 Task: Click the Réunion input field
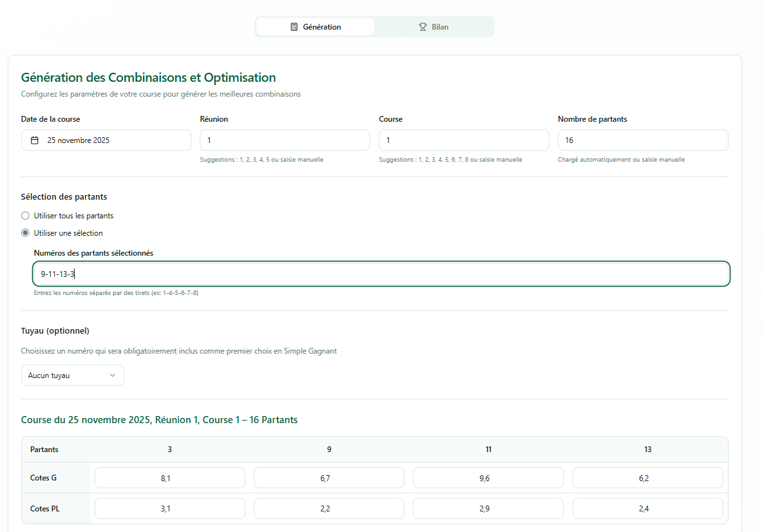point(285,140)
